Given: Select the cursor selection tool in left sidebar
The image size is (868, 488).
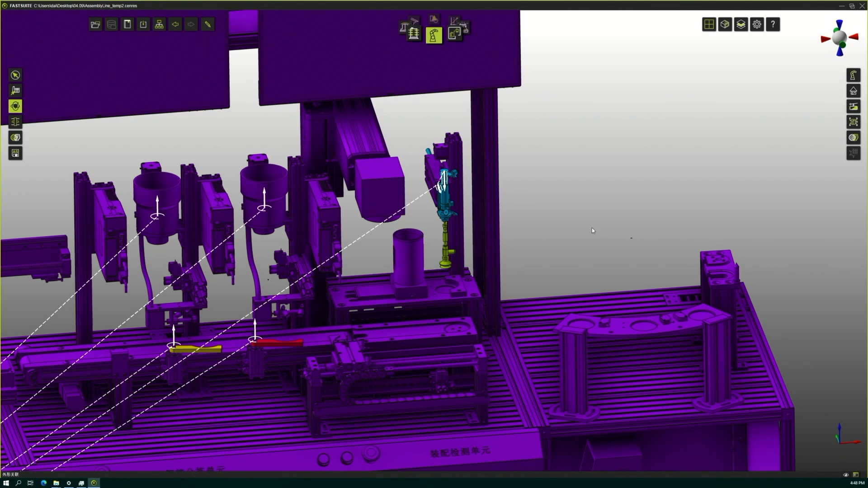Looking at the screenshot, I should coord(15,75).
